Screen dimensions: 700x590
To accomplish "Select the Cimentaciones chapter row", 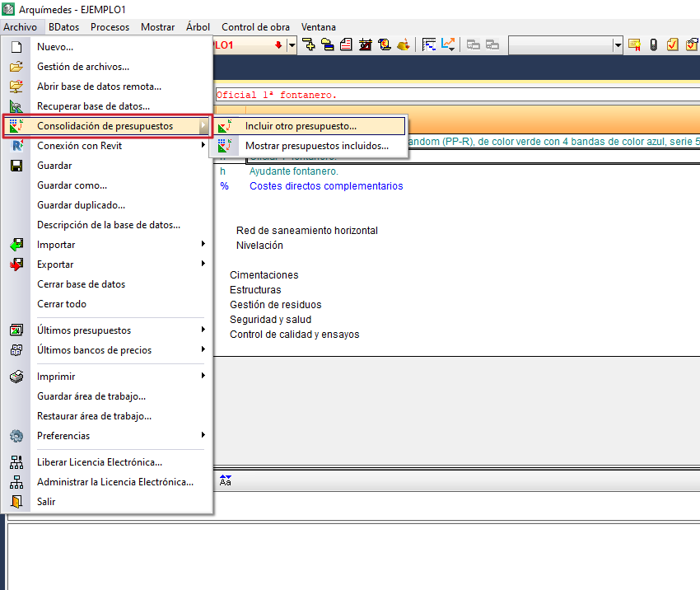I will pyautogui.click(x=264, y=275).
